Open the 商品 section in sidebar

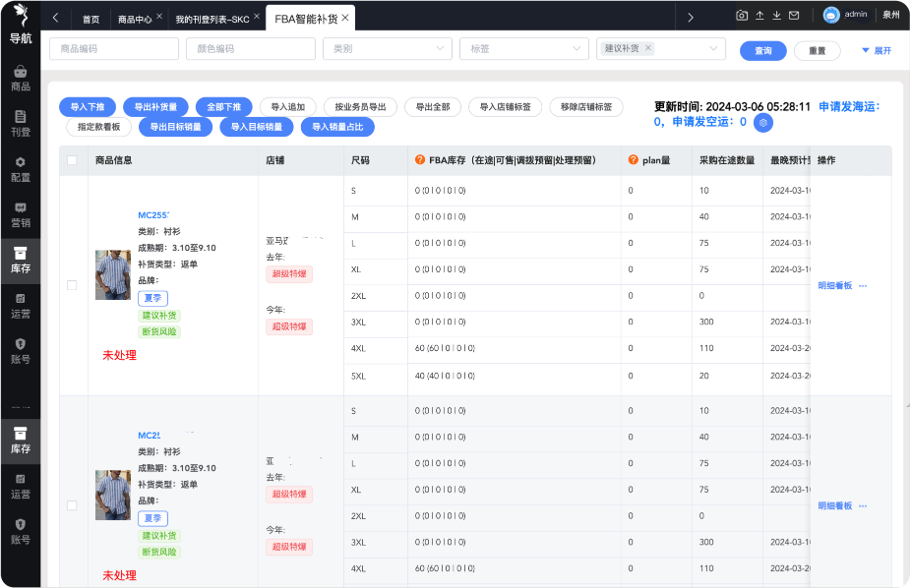tap(20, 78)
